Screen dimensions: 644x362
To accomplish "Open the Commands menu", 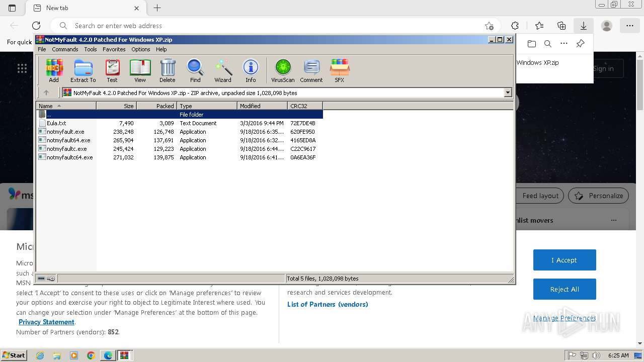I will (x=65, y=49).
